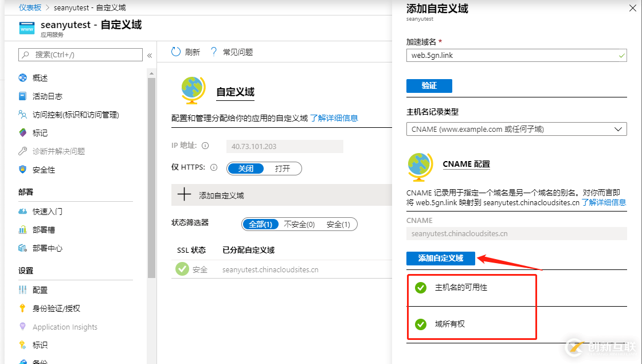Select the 标记 tags icon

click(22, 133)
